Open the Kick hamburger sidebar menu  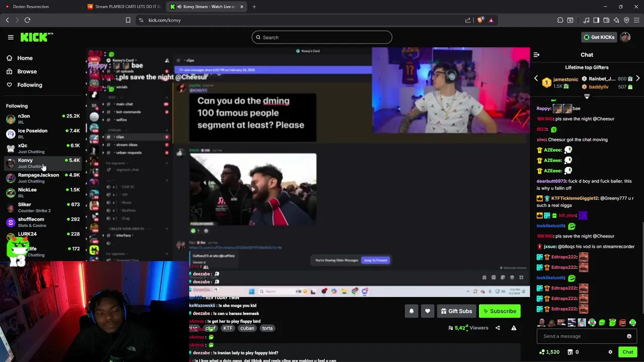11,37
